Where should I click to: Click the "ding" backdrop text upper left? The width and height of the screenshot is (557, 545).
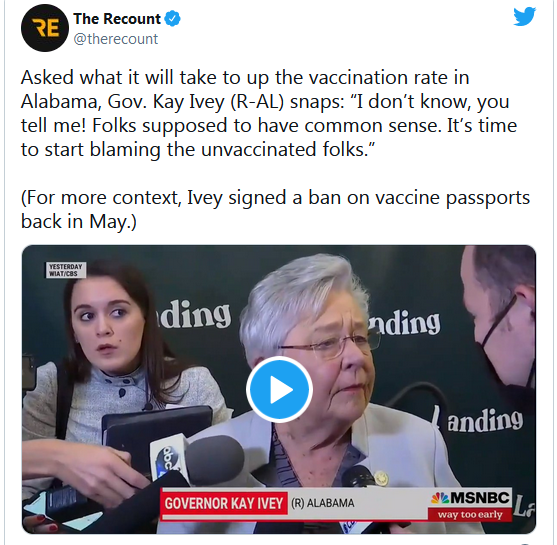click(194, 314)
